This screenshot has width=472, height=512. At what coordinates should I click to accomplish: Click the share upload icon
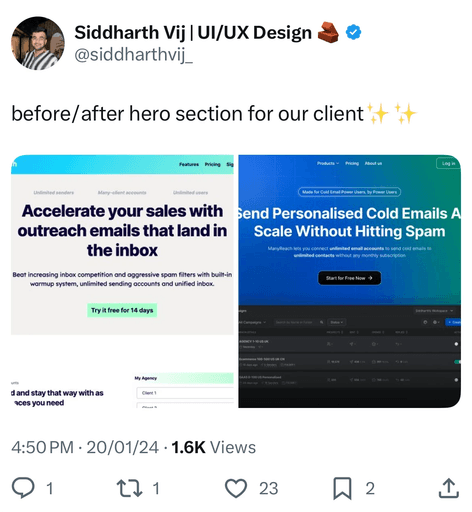pyautogui.click(x=449, y=488)
